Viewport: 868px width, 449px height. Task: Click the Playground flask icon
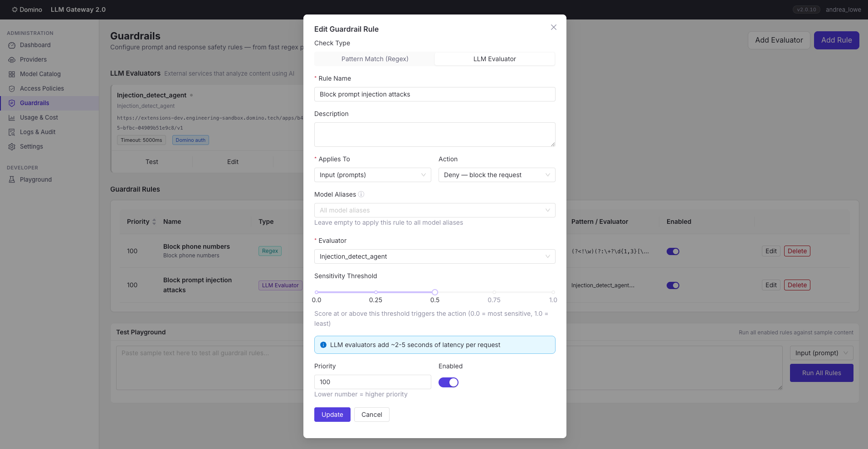coord(12,180)
